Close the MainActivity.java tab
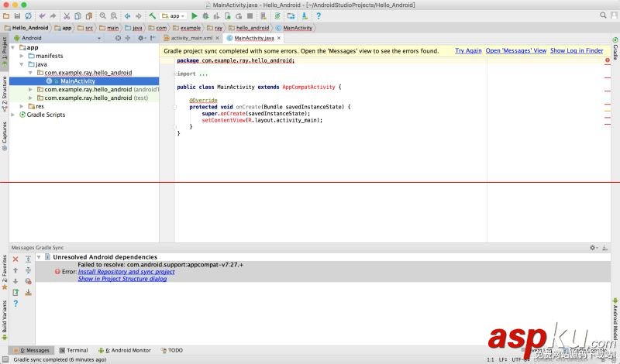620x364 pixels. (x=279, y=38)
